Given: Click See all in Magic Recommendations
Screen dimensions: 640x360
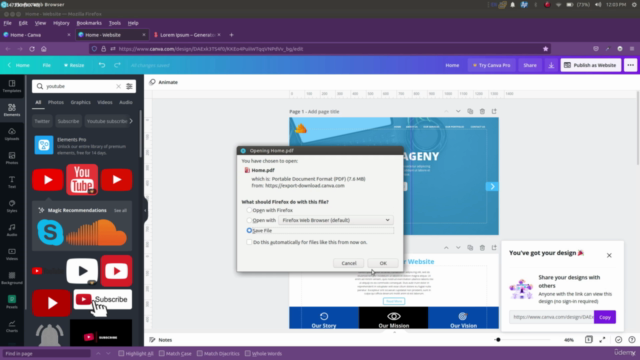Looking at the screenshot, I should pos(120,211).
